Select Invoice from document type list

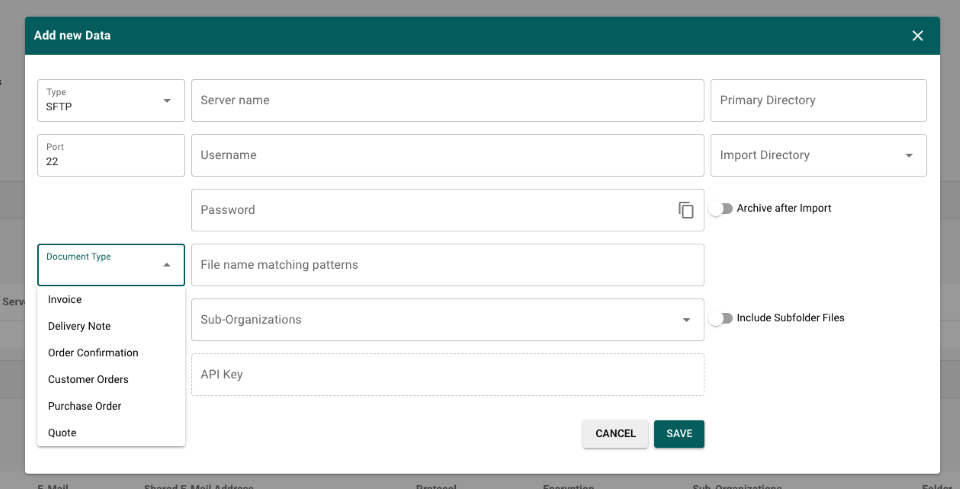pyautogui.click(x=65, y=299)
